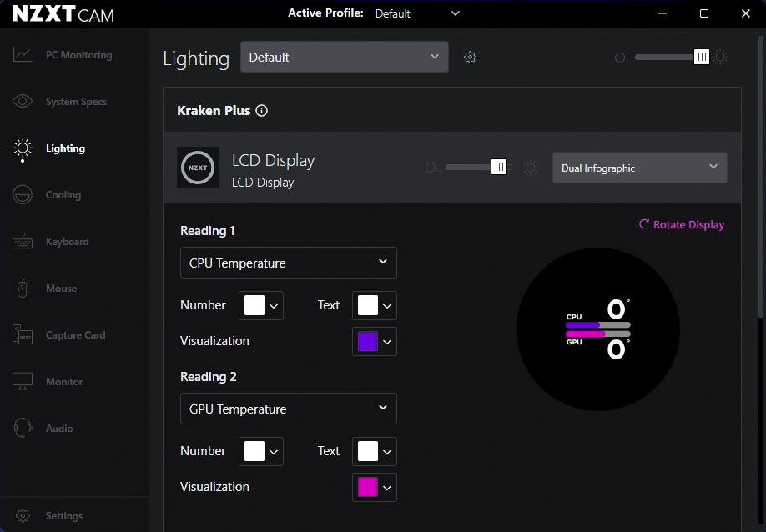The width and height of the screenshot is (766, 532).
Task: Click the Rotate Display link
Action: pos(681,224)
